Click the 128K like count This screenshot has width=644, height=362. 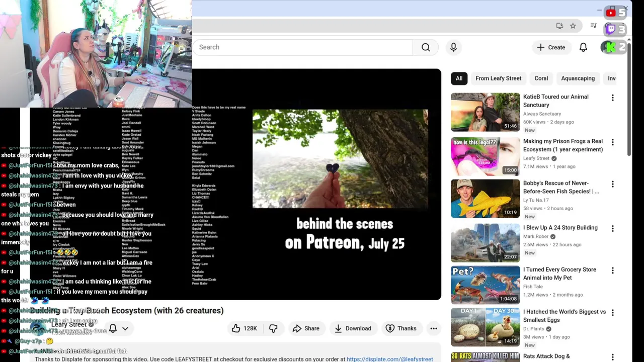250,328
